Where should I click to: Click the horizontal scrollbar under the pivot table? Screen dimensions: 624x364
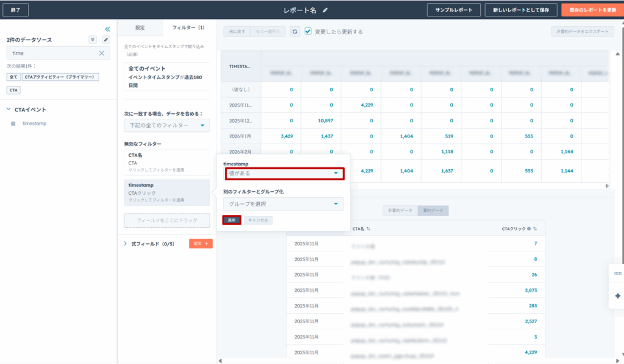click(x=414, y=186)
